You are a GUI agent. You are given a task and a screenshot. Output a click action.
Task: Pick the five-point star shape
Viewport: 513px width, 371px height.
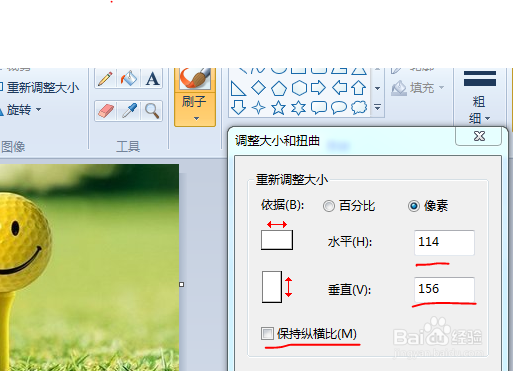point(278,108)
